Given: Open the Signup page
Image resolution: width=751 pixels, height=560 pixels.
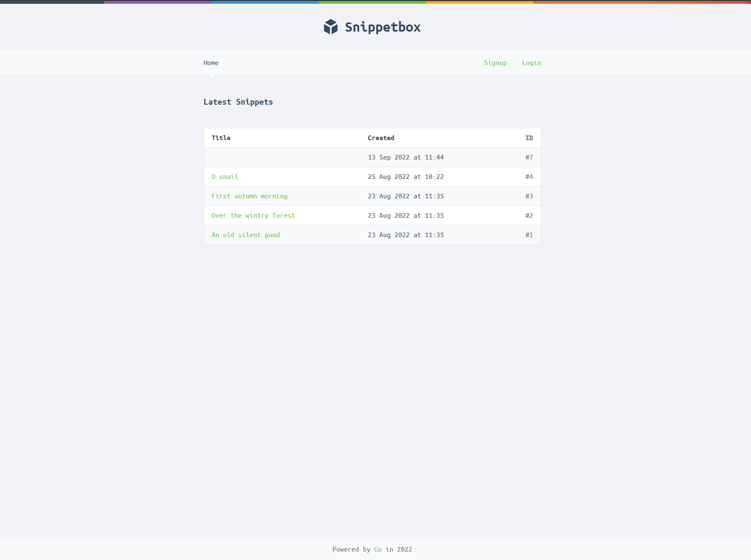Looking at the screenshot, I should point(495,62).
